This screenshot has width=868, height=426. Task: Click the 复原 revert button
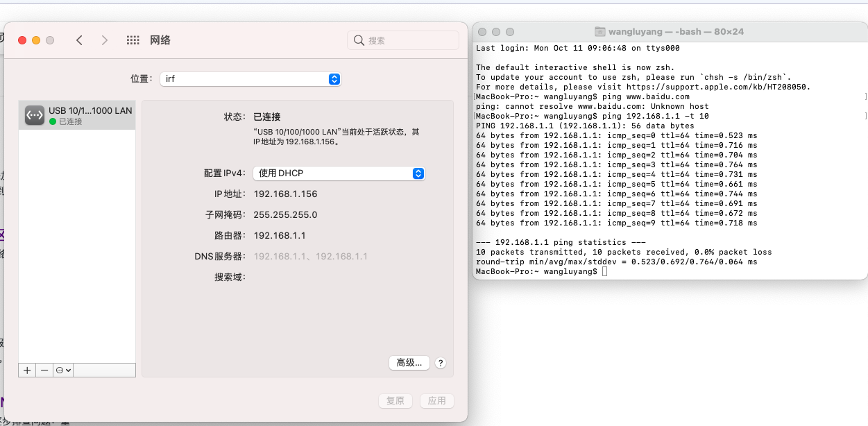395,401
